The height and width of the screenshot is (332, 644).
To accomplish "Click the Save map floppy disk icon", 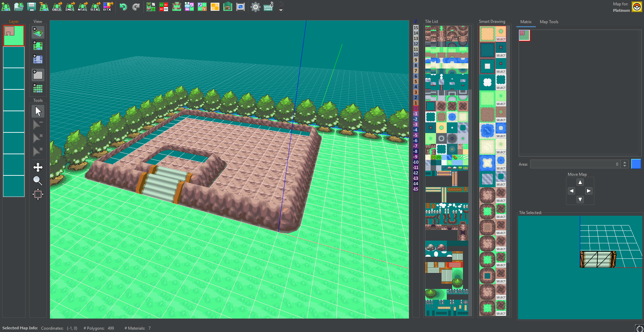I will 32,7.
